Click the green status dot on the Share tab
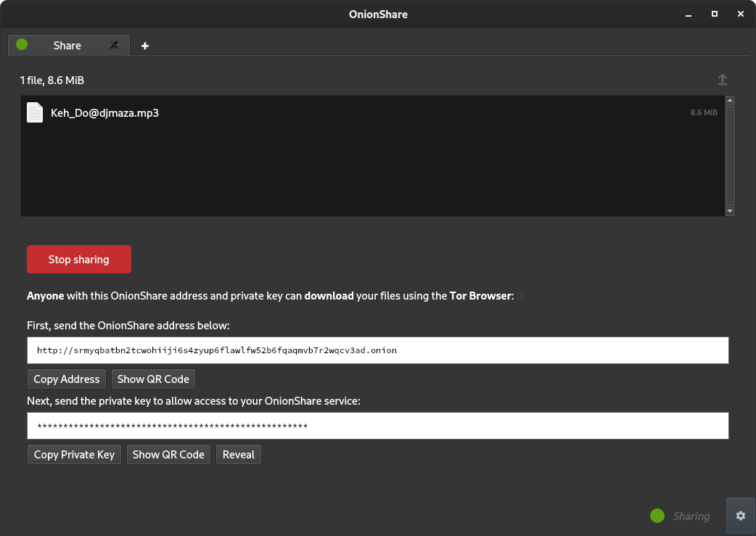Screen dimensions: 756x536 point(21,44)
